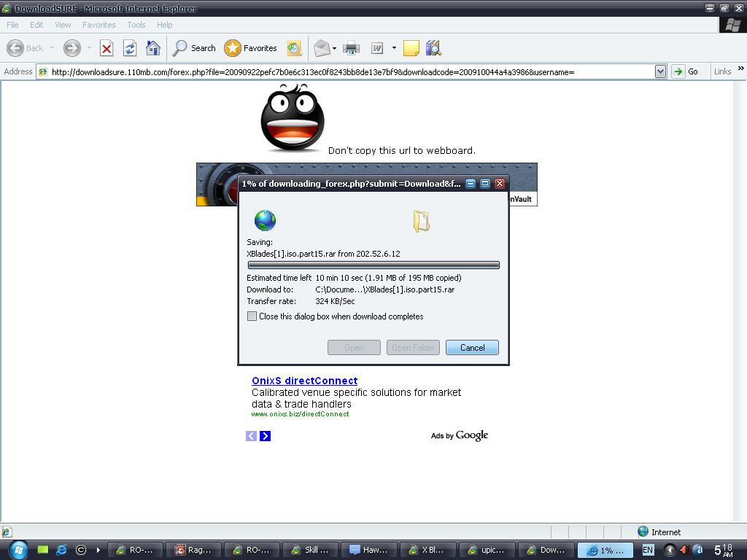
Task: Click the Ads by Google label
Action: (460, 435)
